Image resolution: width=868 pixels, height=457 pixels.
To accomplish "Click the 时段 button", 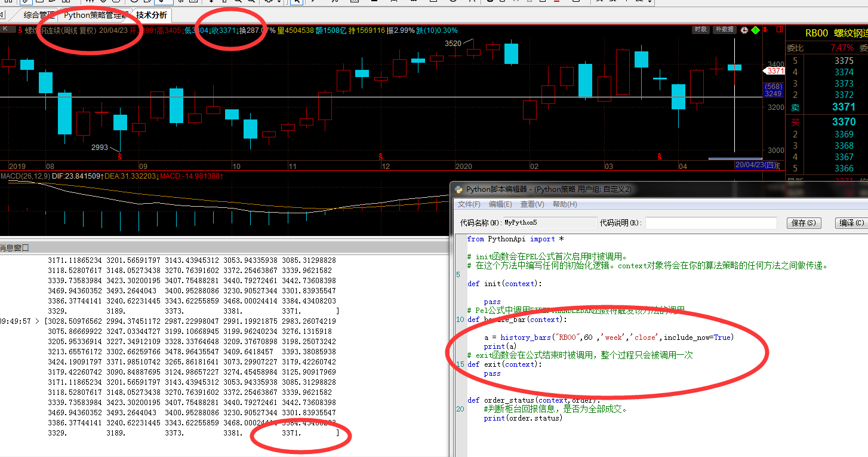I will click(700, 30).
